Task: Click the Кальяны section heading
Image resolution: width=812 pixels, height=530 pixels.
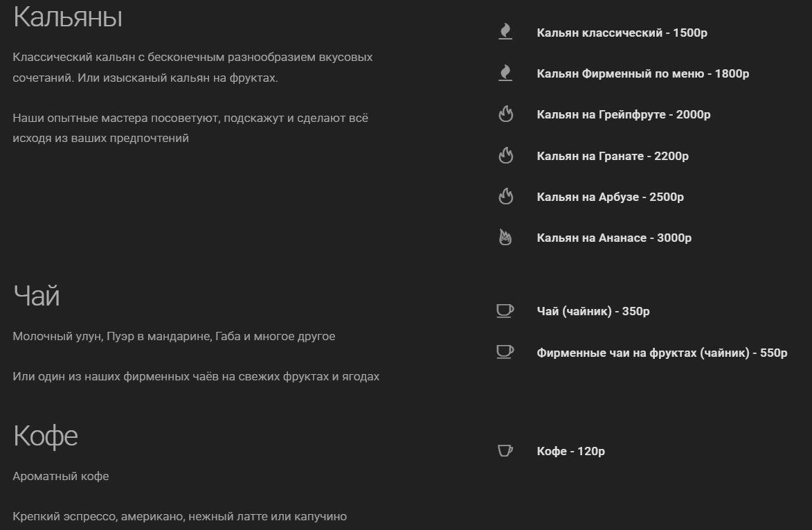Action: tap(68, 17)
